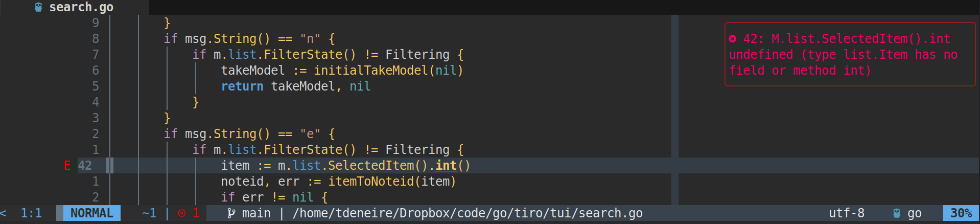Click the 1:1 cursor position indicator

[x=31, y=213]
